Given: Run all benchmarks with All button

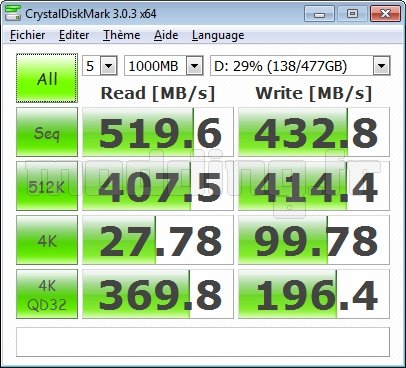Looking at the screenshot, I should [47, 78].
